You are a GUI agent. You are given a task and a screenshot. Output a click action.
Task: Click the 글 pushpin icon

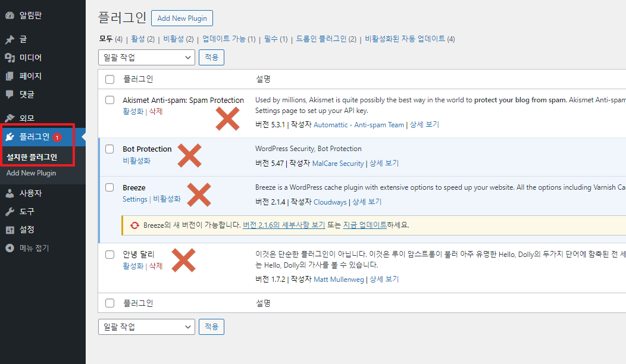[10, 39]
